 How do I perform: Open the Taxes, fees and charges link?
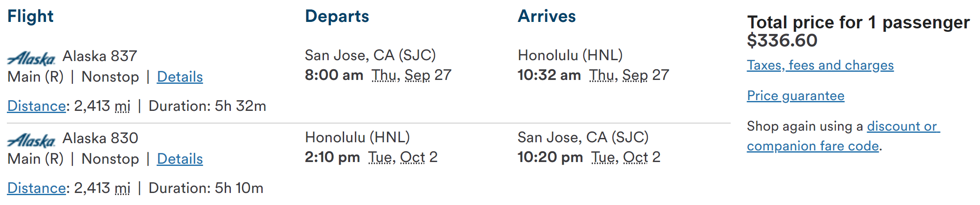coord(820,65)
